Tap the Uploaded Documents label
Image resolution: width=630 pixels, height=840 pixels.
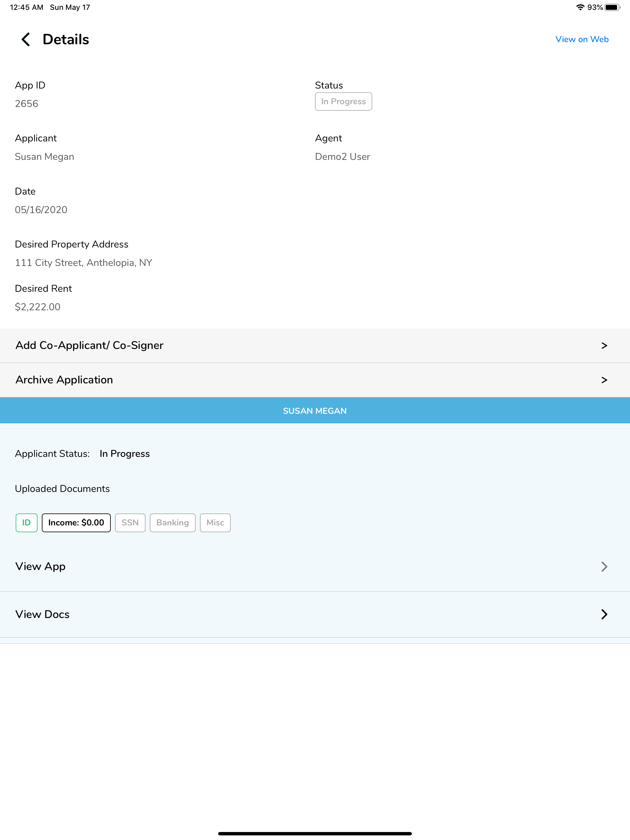coord(62,488)
